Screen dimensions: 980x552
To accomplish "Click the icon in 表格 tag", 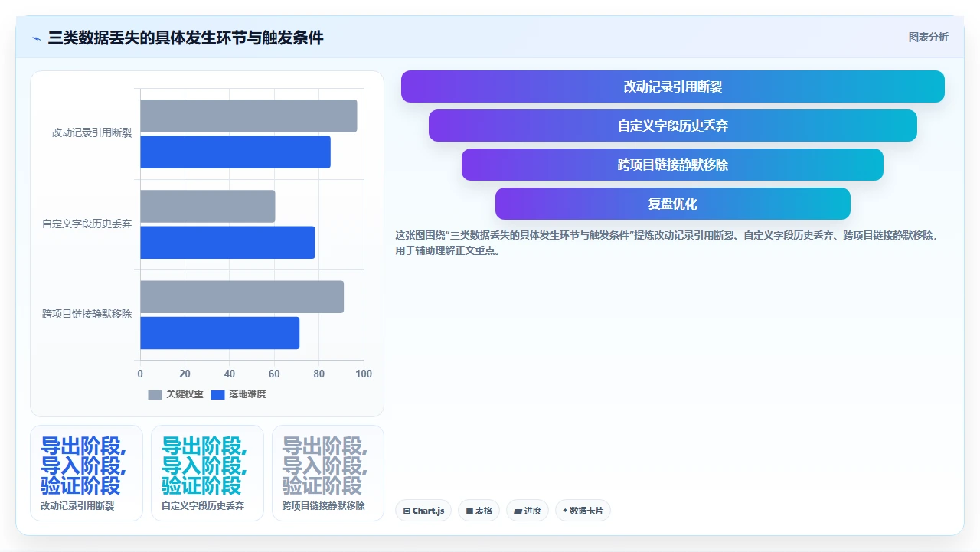I will click(469, 511).
